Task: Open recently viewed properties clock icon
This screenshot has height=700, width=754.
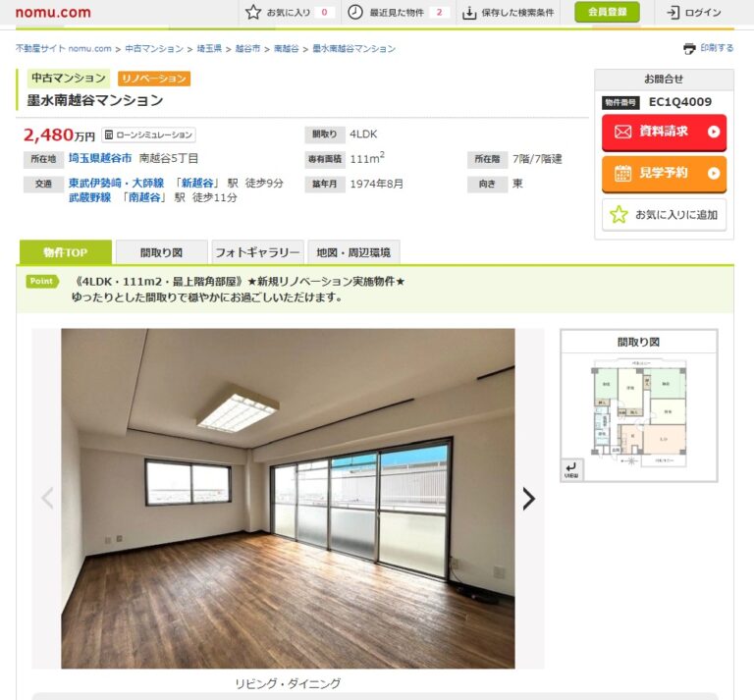Action: [354, 12]
